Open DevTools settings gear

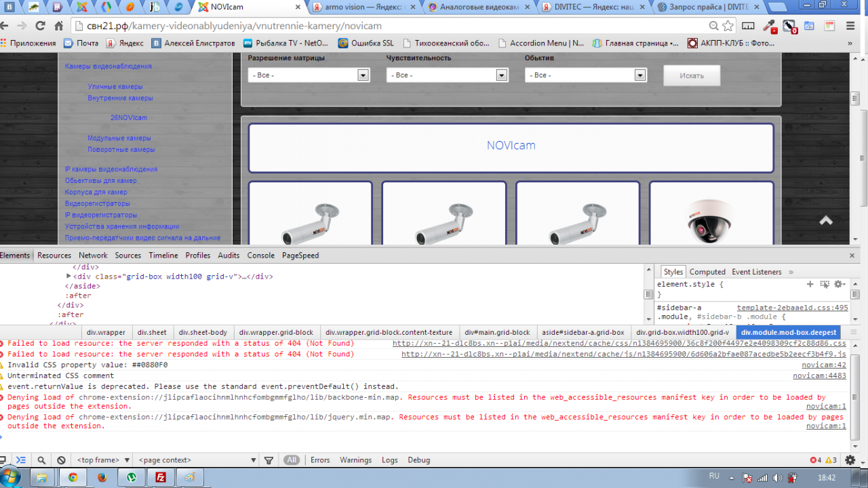(850, 460)
